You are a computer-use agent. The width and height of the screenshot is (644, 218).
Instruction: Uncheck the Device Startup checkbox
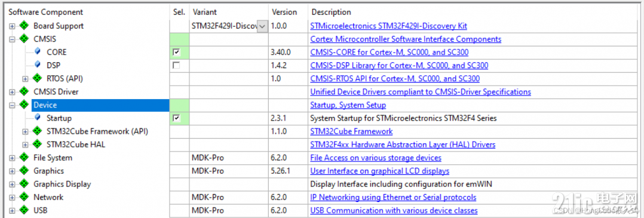pyautogui.click(x=176, y=118)
